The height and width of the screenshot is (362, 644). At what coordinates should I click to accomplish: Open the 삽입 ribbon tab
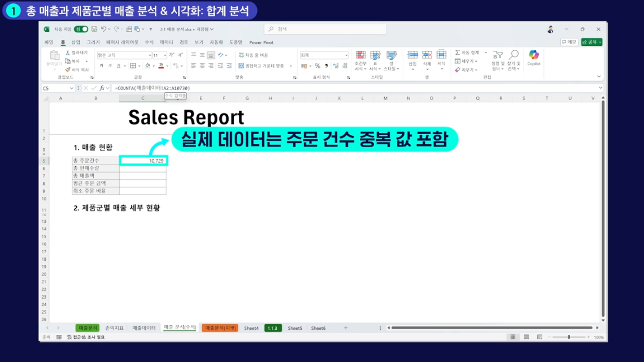(76, 42)
